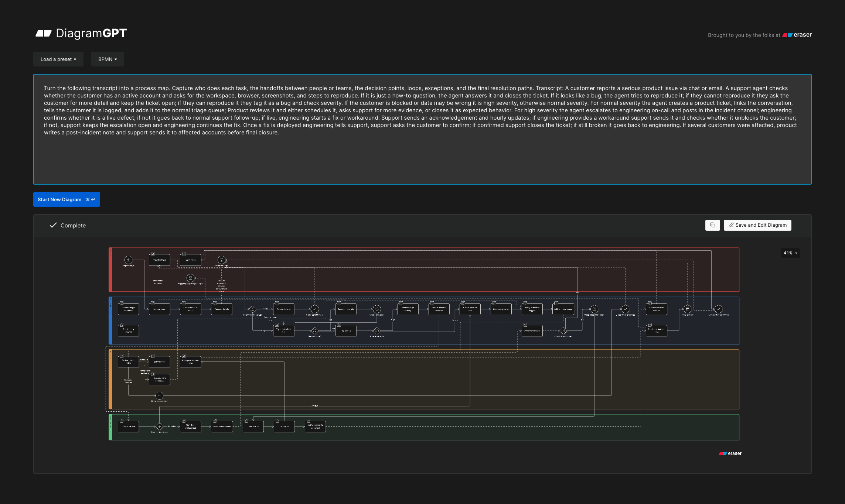Select the Deploy fix task node
Viewport: 845px width, 504px height.
coord(284,426)
